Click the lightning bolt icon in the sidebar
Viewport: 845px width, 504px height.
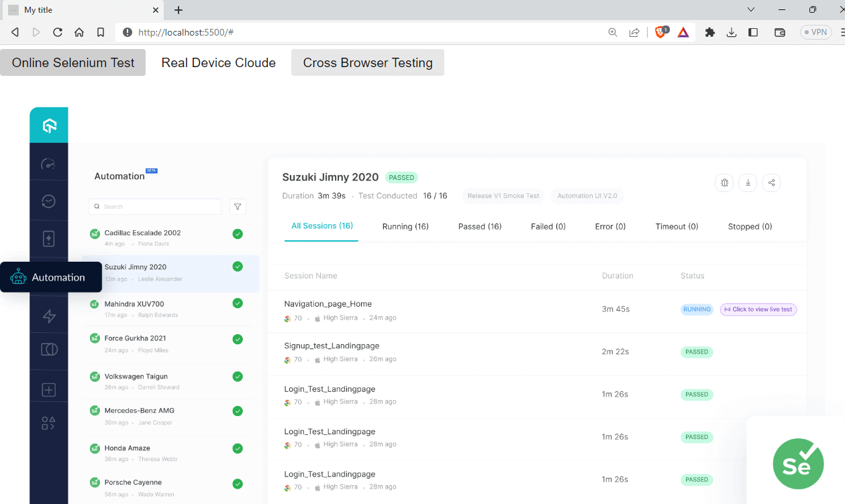coord(48,315)
